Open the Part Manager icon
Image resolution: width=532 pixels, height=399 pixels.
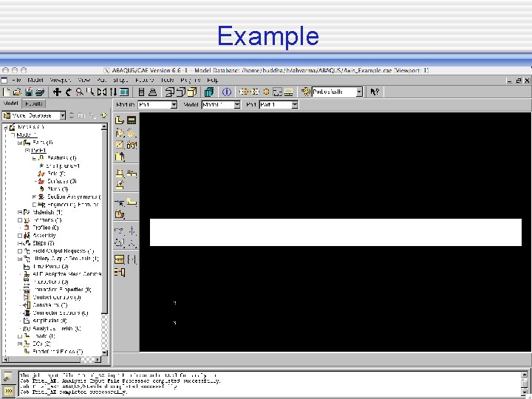tap(132, 120)
